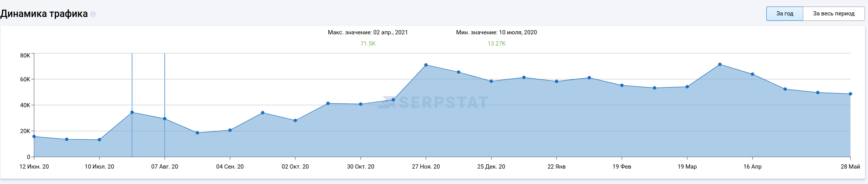The height and width of the screenshot is (184, 868).
Task: Click the data point above 22 Янв
Action: click(556, 81)
